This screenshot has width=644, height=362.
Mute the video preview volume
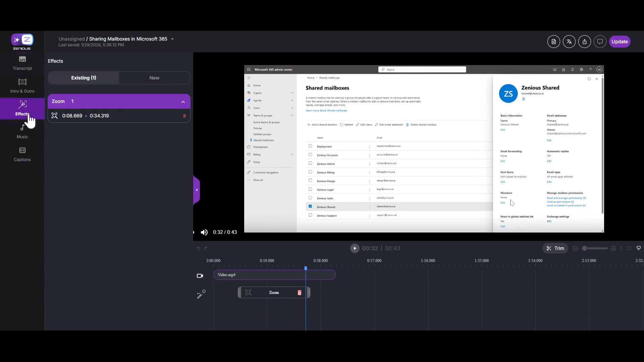click(204, 232)
